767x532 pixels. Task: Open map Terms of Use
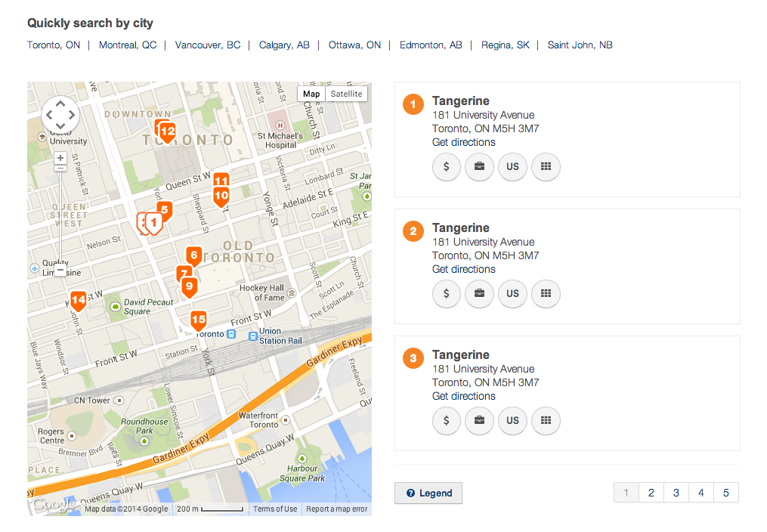pos(275,509)
